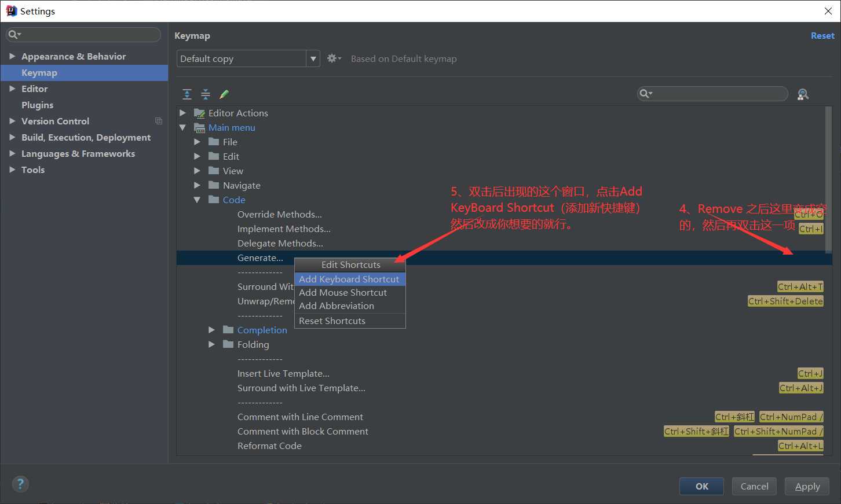The width and height of the screenshot is (841, 504).
Task: Expand the Editor Actions tree node
Action: pos(182,113)
